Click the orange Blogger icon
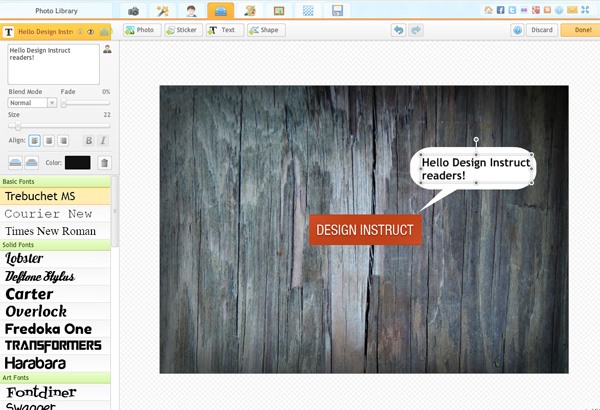This screenshot has height=410, width=600. [x=547, y=10]
